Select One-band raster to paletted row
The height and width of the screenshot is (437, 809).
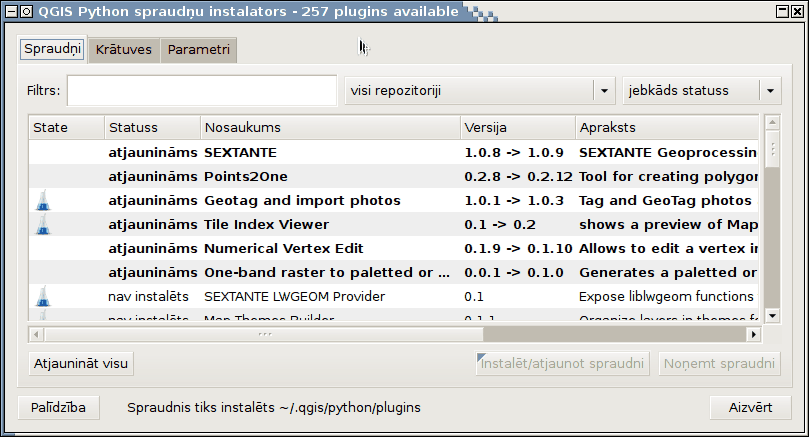tap(394, 272)
